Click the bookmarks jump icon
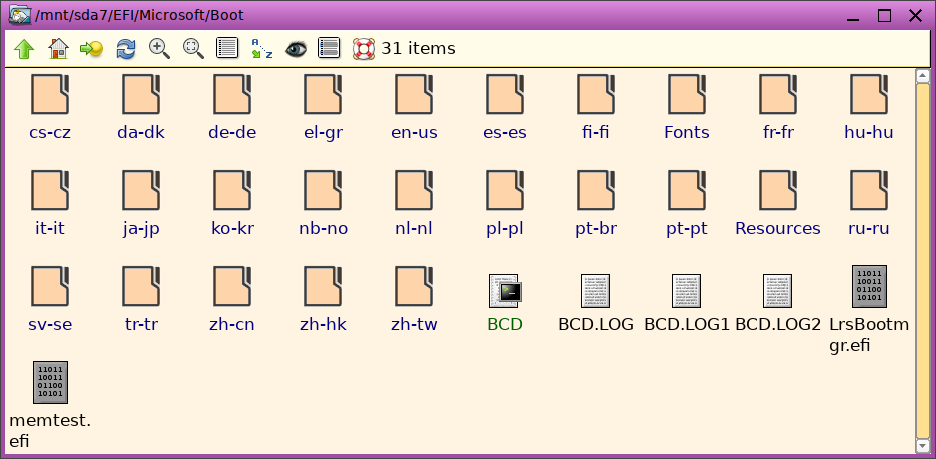The width and height of the screenshot is (936, 459). click(91, 48)
